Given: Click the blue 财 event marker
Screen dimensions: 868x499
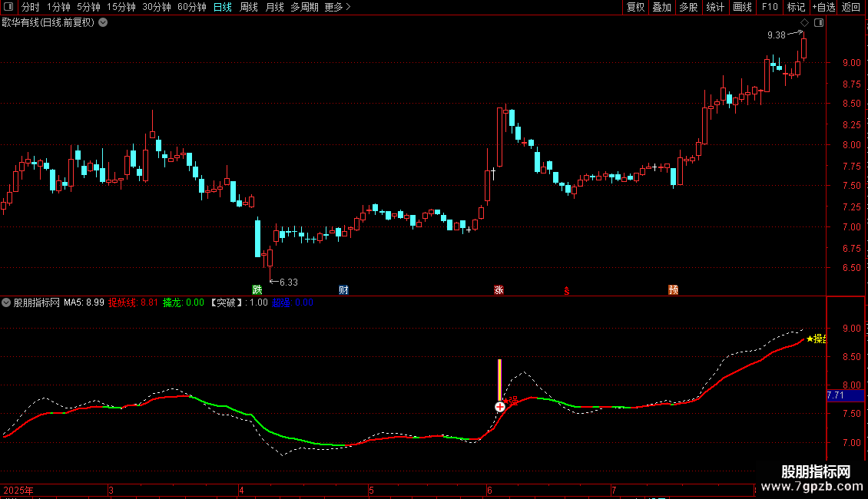Looking at the screenshot, I should pos(343,290).
